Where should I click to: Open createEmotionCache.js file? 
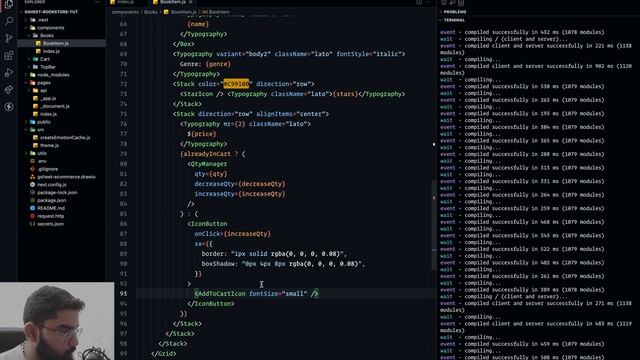(x=65, y=138)
